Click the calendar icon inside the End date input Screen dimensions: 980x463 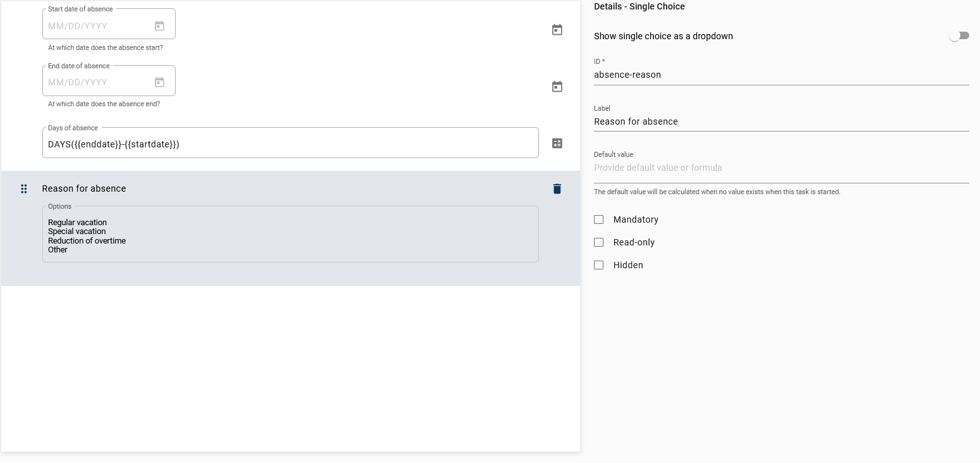click(x=160, y=80)
